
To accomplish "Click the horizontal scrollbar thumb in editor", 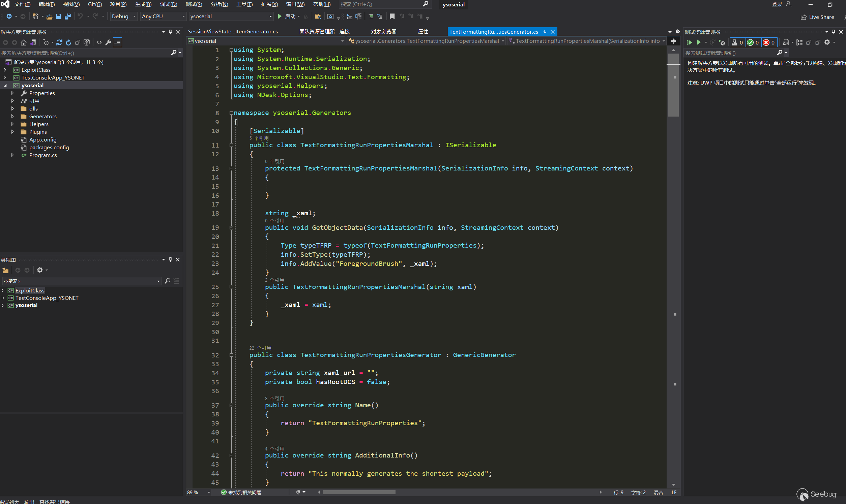I will tap(358, 492).
